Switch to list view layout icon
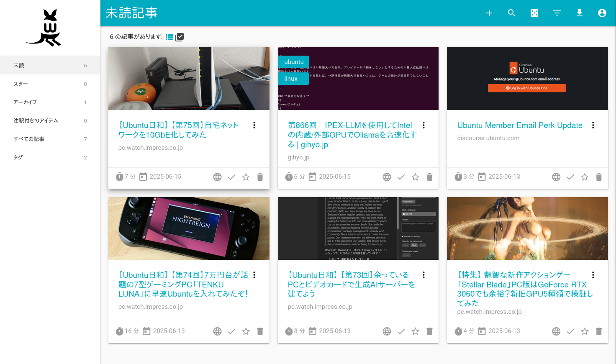This screenshot has height=364, width=616. point(169,37)
